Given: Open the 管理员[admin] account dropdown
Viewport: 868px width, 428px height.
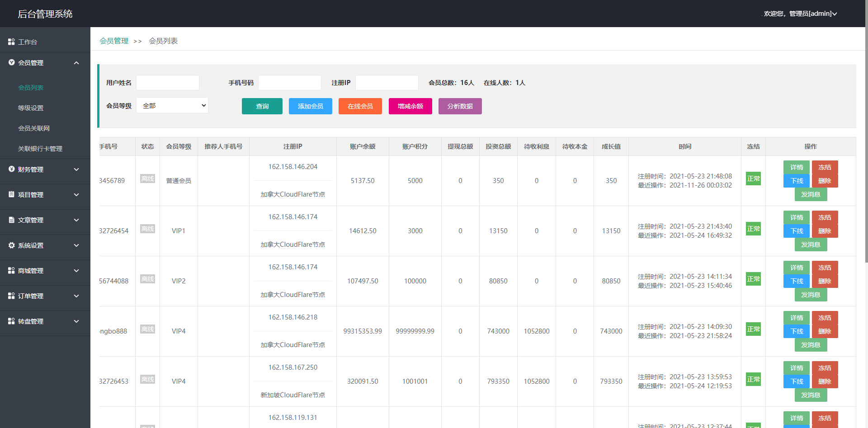Looking at the screenshot, I should tap(800, 14).
